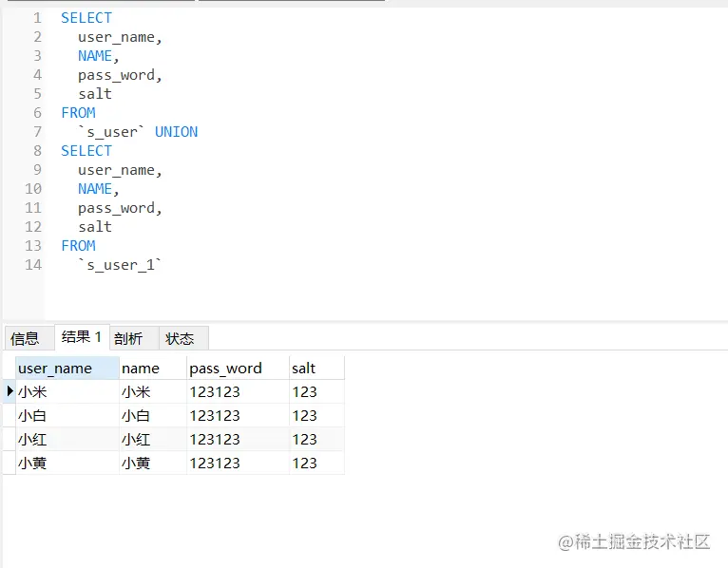
Task: Click the user_name column header
Action: 55,369
